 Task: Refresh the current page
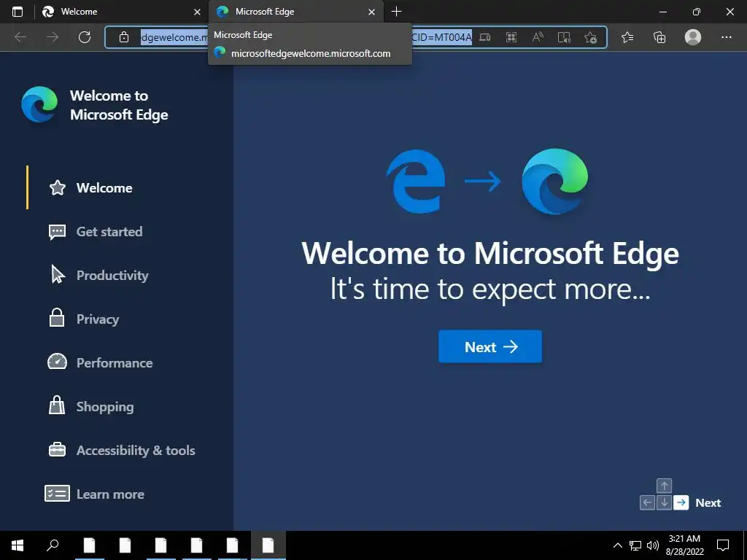coord(85,37)
